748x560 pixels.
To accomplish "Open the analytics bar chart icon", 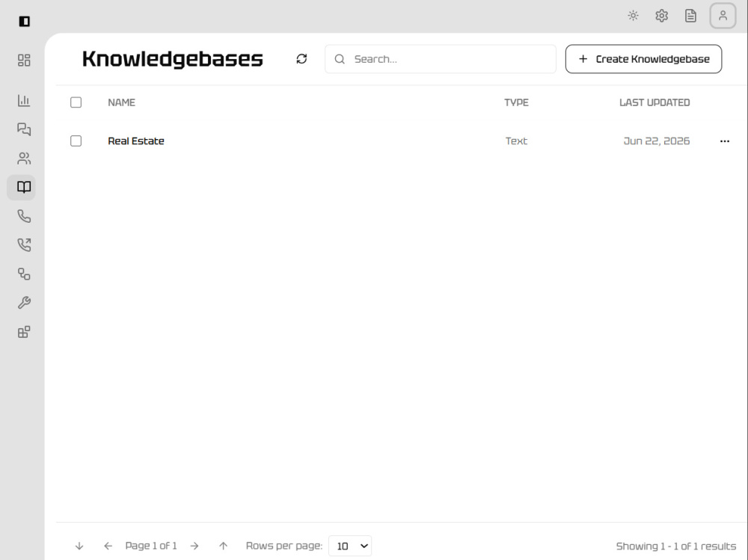I will pos(24,100).
